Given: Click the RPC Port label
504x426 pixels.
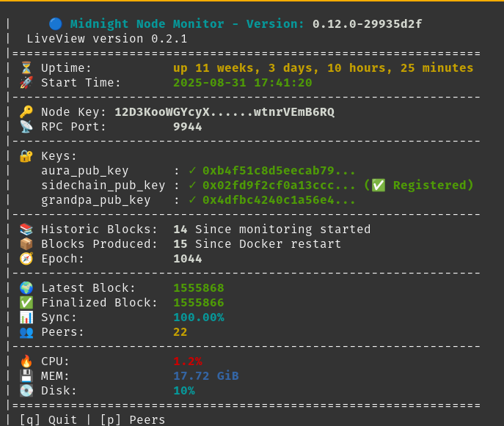Looking at the screenshot, I should (73, 127).
